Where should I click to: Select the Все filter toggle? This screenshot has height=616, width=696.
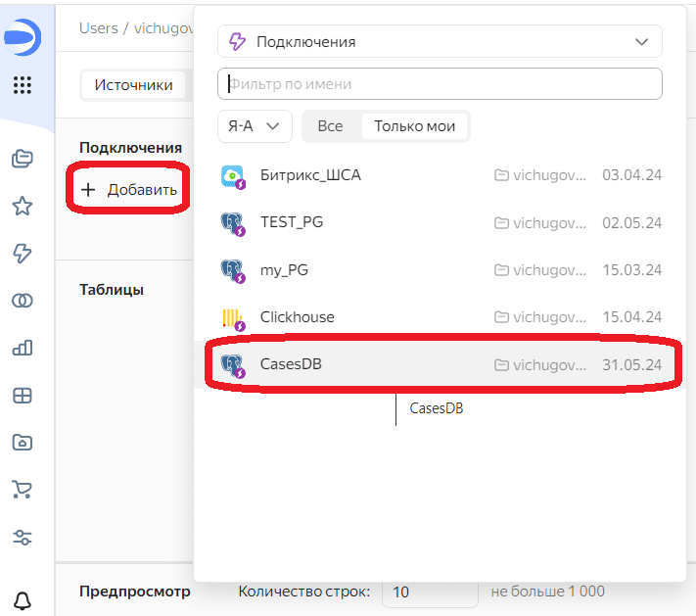(x=330, y=126)
